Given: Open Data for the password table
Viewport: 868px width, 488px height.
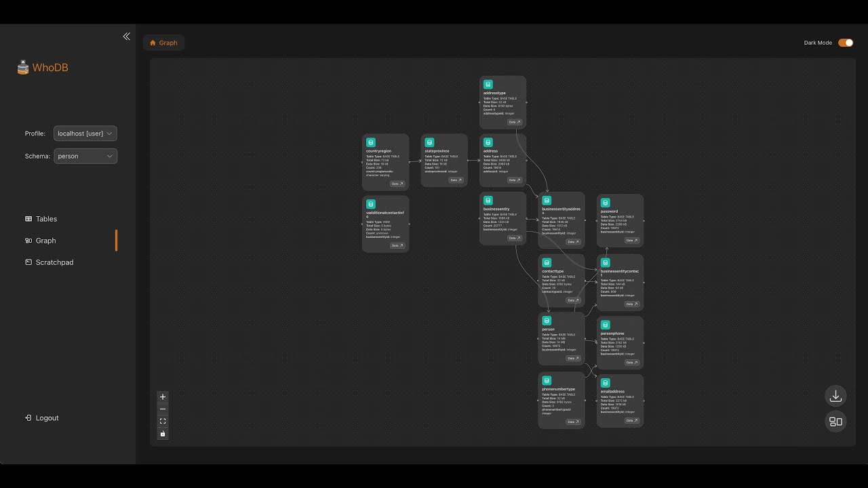Looking at the screenshot, I should coord(631,241).
